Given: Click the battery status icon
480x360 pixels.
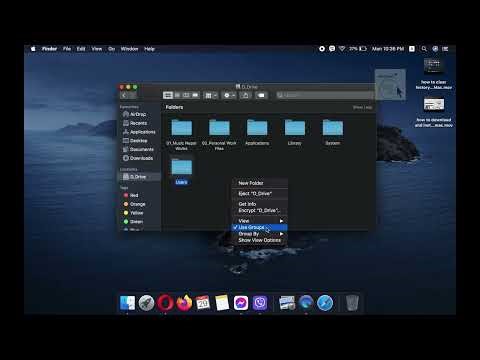Looking at the screenshot, I should tap(362, 49).
